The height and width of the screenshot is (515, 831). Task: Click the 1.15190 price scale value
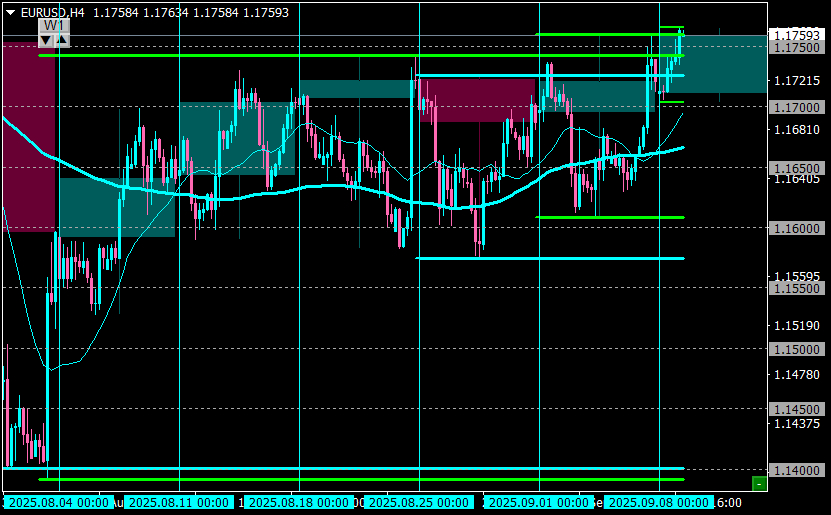(x=797, y=325)
